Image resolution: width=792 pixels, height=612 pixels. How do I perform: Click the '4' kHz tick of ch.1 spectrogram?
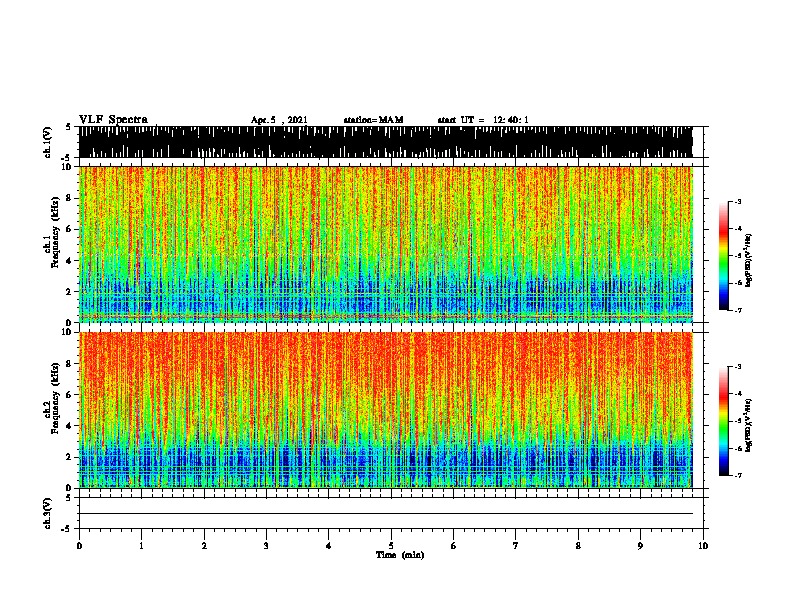point(70,261)
